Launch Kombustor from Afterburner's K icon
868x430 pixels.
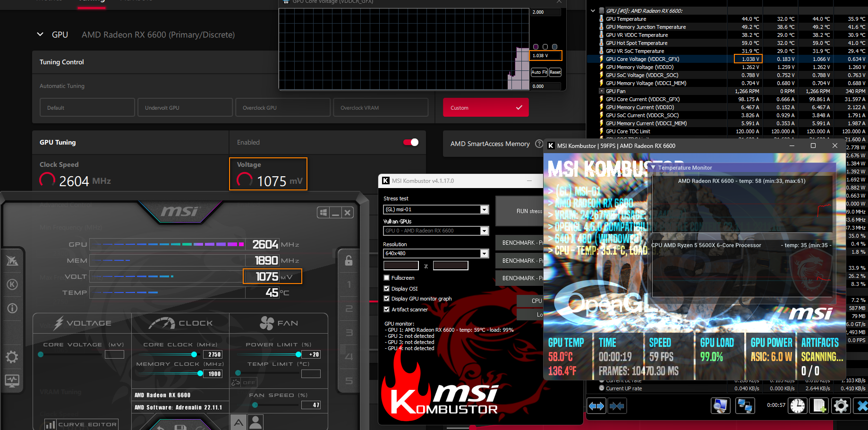(x=12, y=284)
